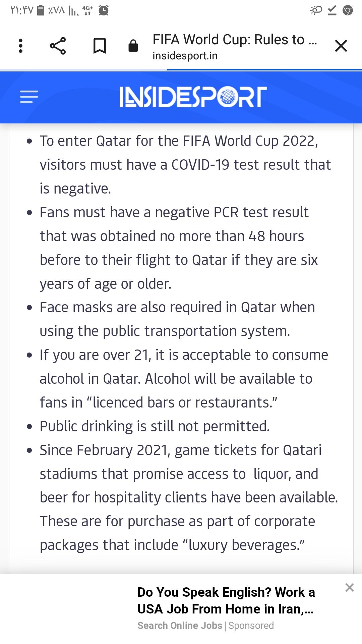Click the 'Search Online Jobs' advertiser label
The image size is (362, 644).
pos(180,626)
